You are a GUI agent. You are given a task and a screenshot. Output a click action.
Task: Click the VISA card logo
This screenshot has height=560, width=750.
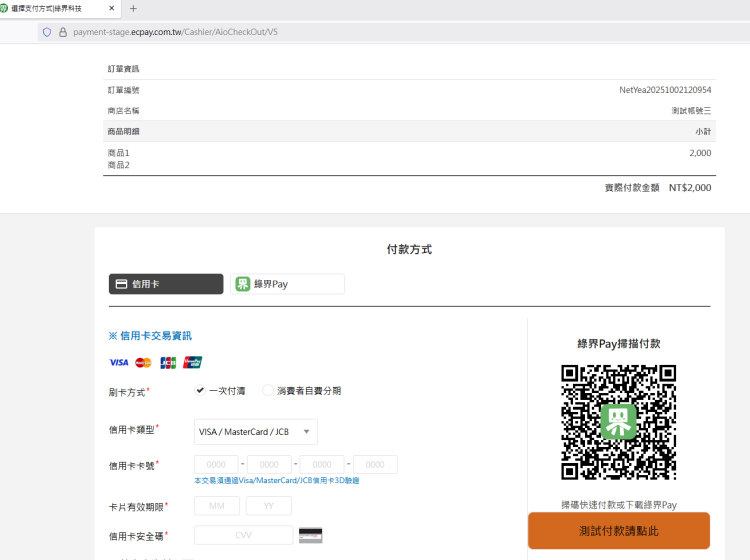coord(118,362)
